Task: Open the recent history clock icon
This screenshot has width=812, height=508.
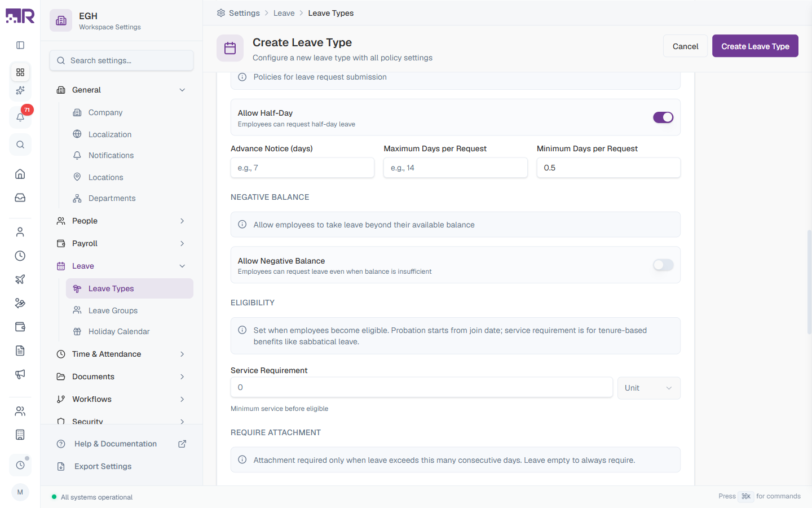Action: pyautogui.click(x=20, y=465)
